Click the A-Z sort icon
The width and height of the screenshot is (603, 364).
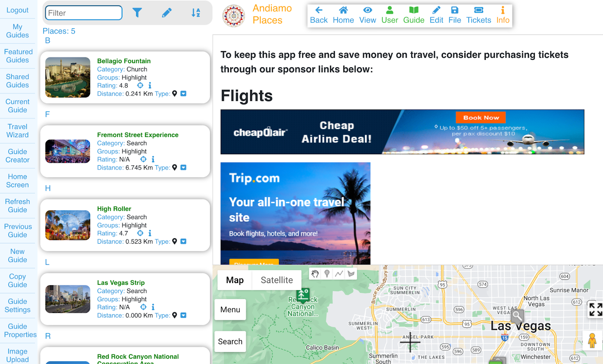coord(196,13)
